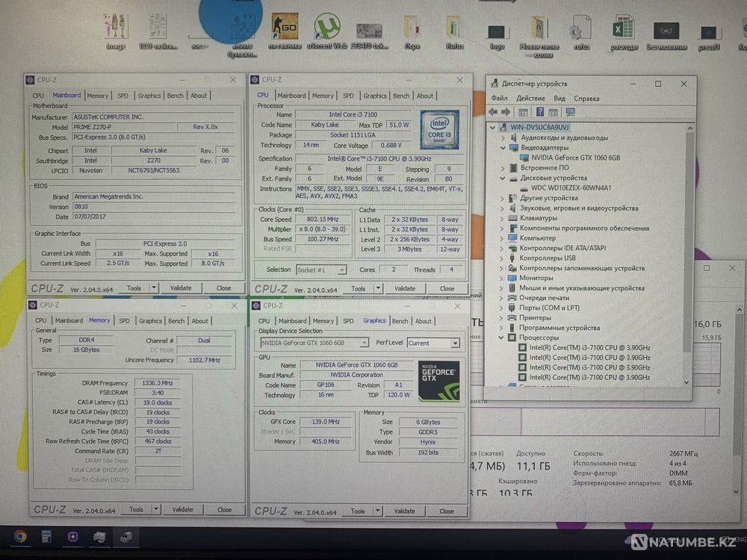Switch to Bench tab in CPU tab window
The width and height of the screenshot is (747, 560).
pos(401,96)
